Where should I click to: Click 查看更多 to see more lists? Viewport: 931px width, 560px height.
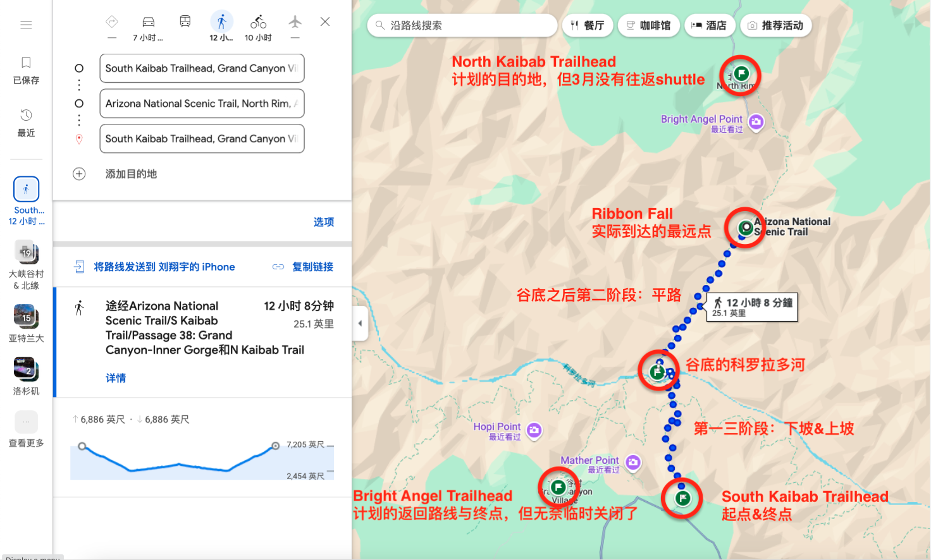pyautogui.click(x=26, y=430)
